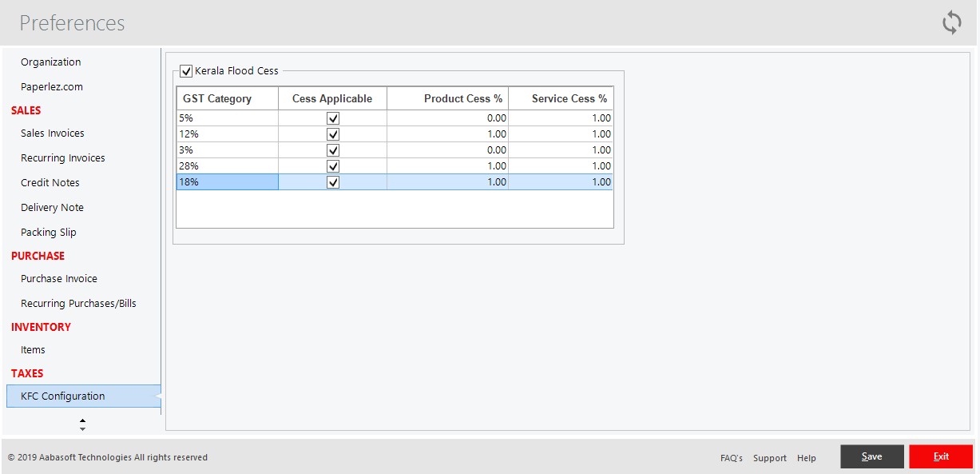The image size is (980, 474).
Task: Click the sidebar scroll-up arrow
Action: [x=82, y=420]
